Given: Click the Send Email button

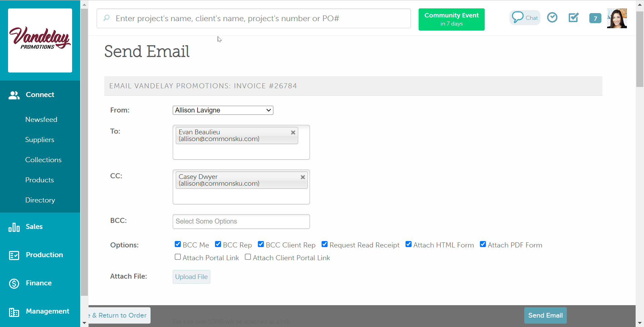Looking at the screenshot, I should click(545, 315).
